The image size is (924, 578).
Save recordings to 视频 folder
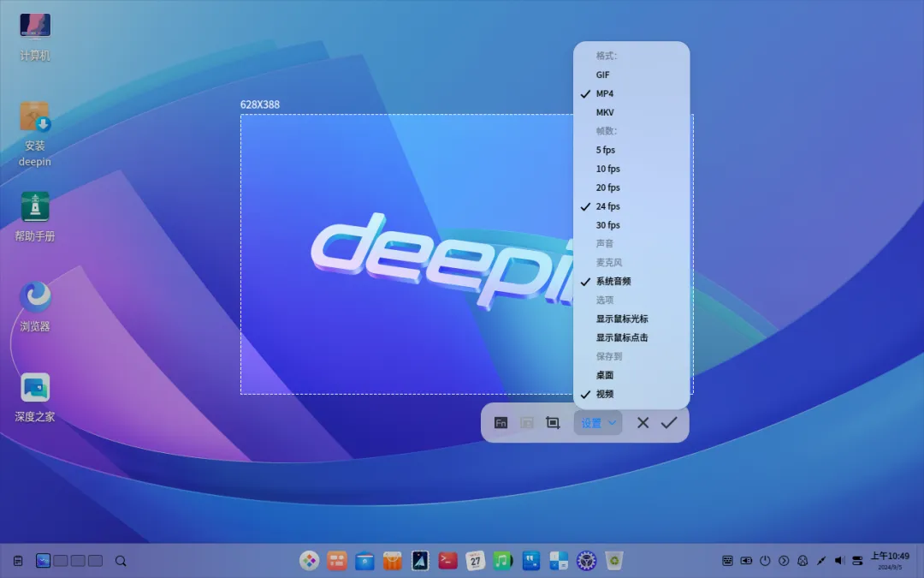pos(631,394)
